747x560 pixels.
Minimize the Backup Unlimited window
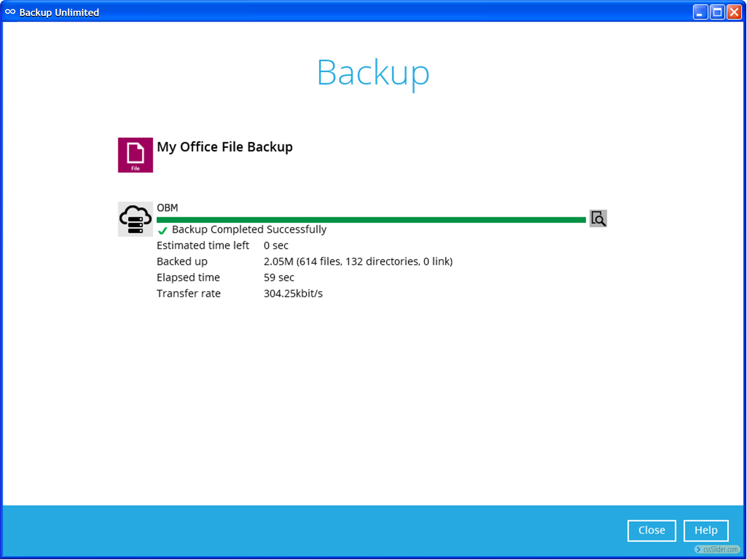pyautogui.click(x=700, y=12)
